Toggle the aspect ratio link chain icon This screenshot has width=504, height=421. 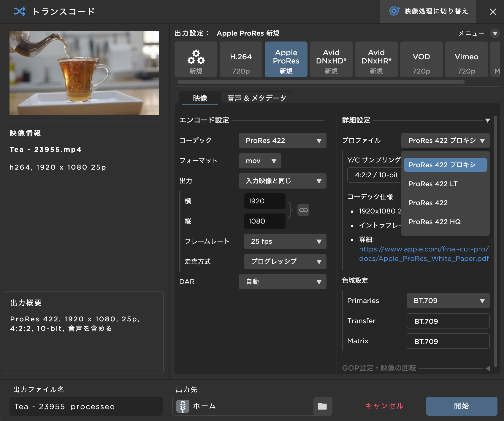click(303, 210)
